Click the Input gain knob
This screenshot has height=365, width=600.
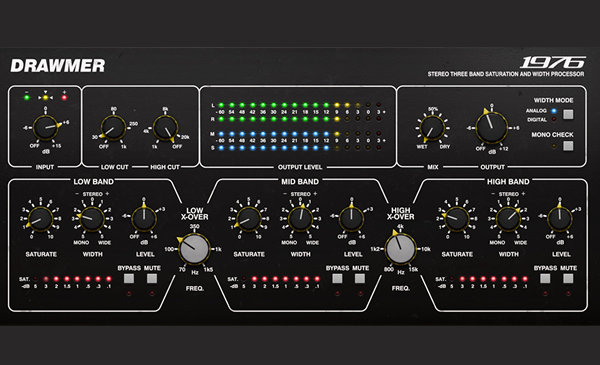(x=46, y=127)
